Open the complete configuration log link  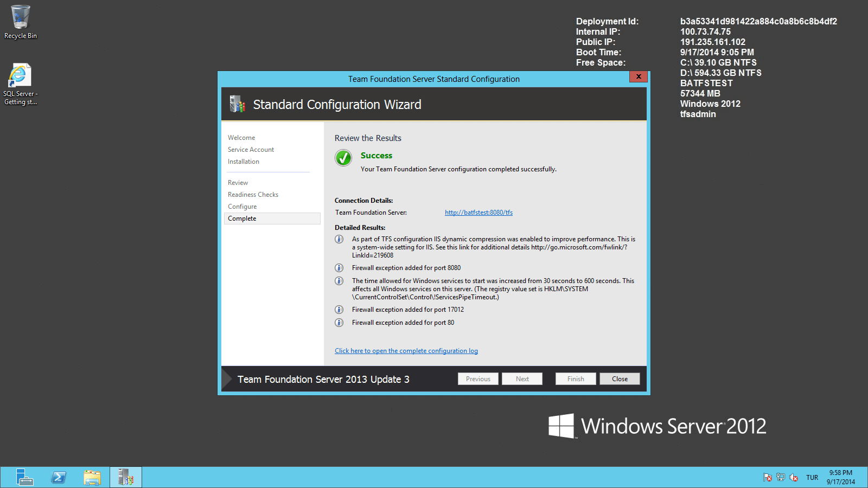point(406,350)
